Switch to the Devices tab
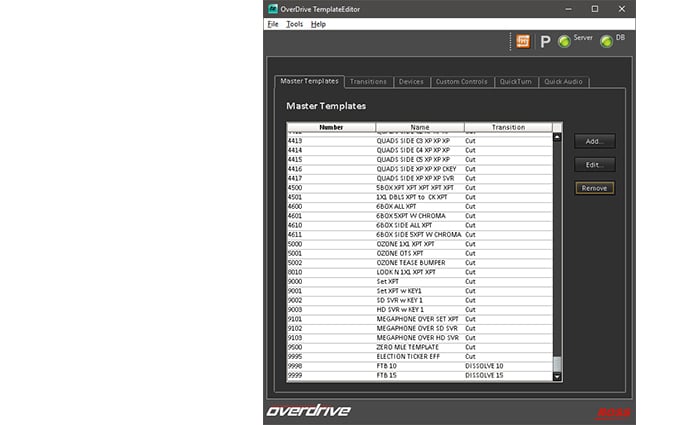The width and height of the screenshot is (700, 425). point(411,82)
